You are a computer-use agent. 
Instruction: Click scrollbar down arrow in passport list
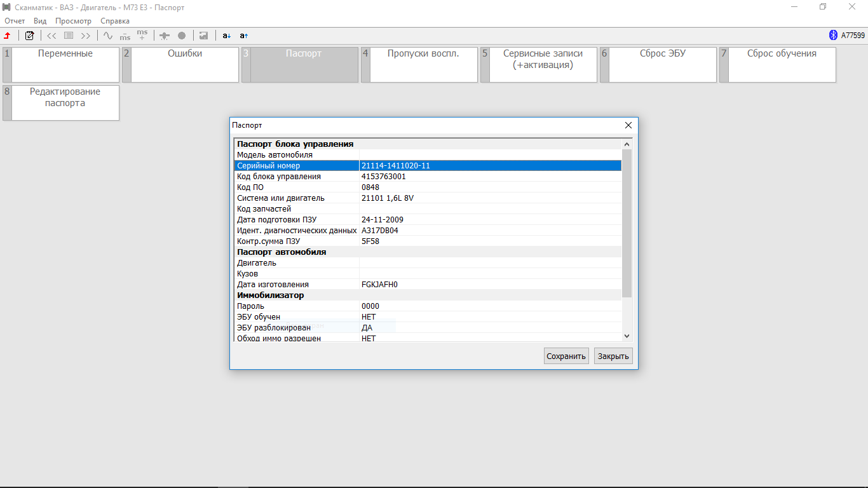627,336
